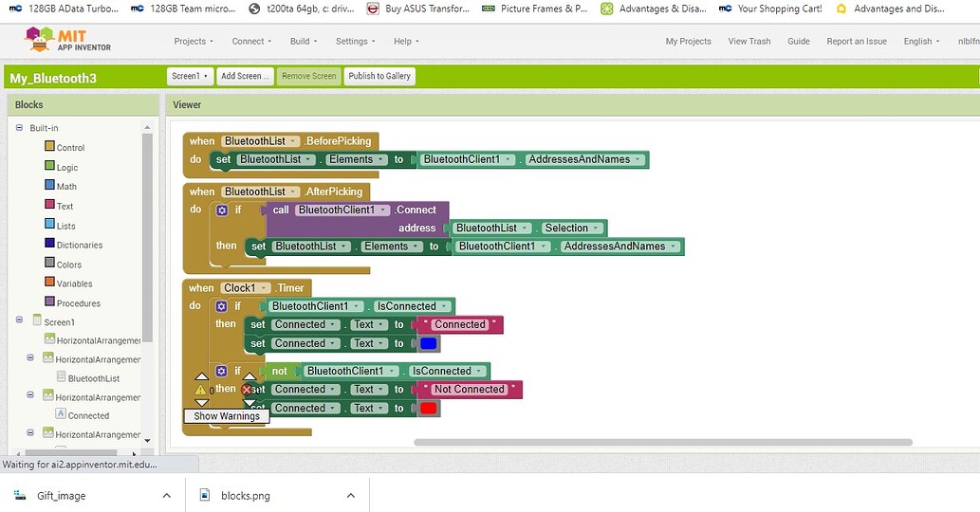
Task: Click the yellow warning triangle icon
Action: [200, 390]
